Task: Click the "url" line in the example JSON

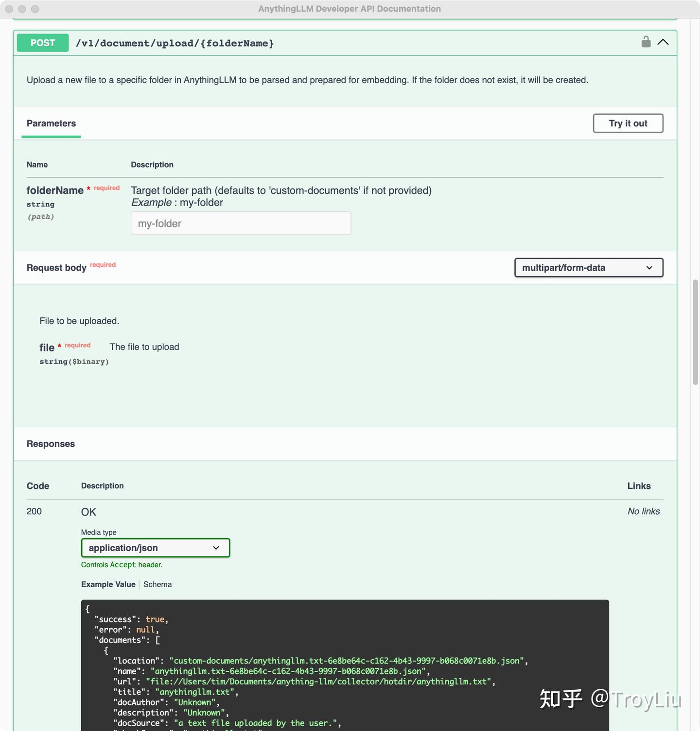Action: pyautogui.click(x=304, y=682)
